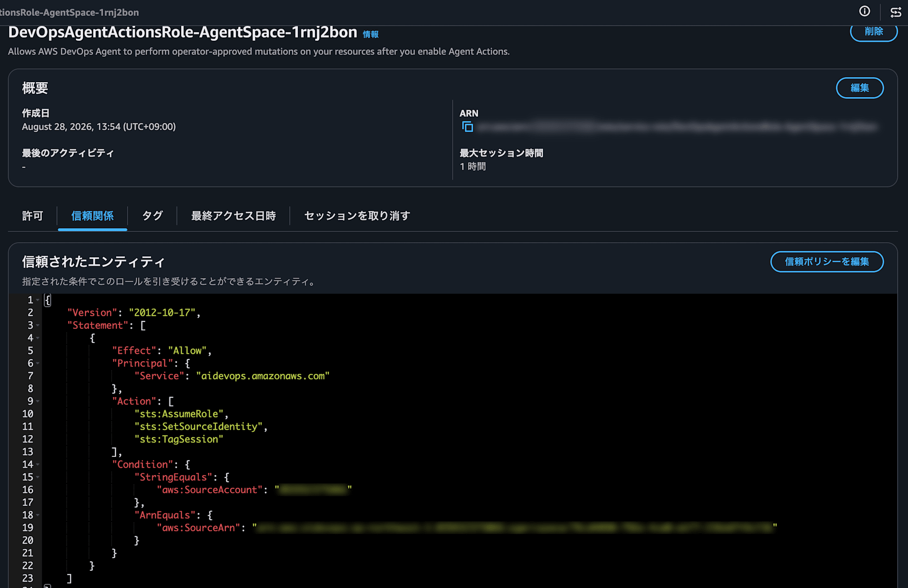Image resolution: width=908 pixels, height=588 pixels.
Task: Collapse the ArnEquals fold on line 18
Action: pyautogui.click(x=38, y=515)
